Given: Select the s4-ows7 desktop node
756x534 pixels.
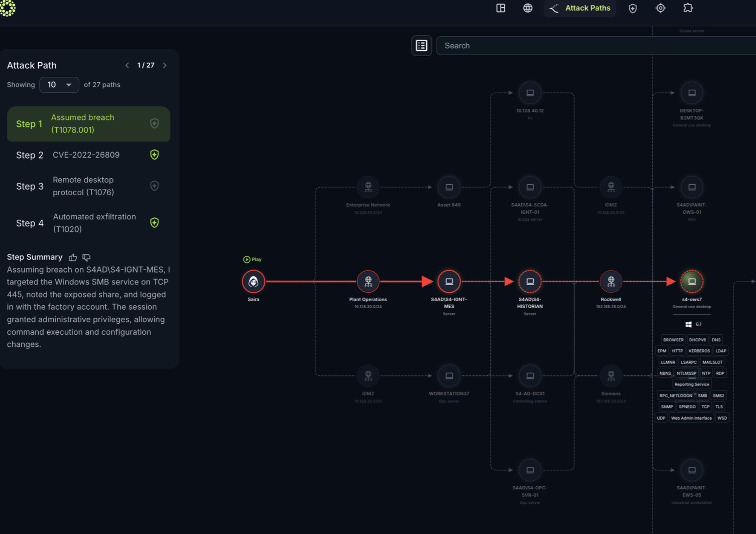Looking at the screenshot, I should (x=692, y=281).
